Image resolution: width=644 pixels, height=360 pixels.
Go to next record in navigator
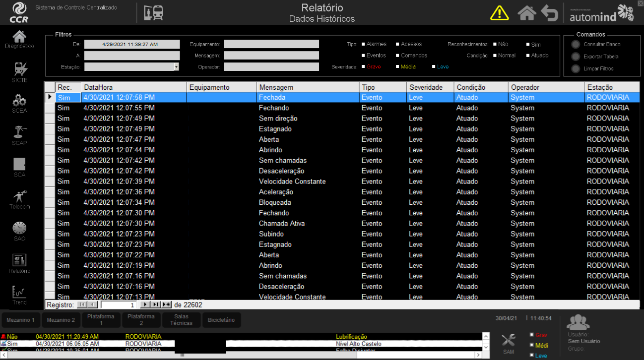(x=145, y=305)
